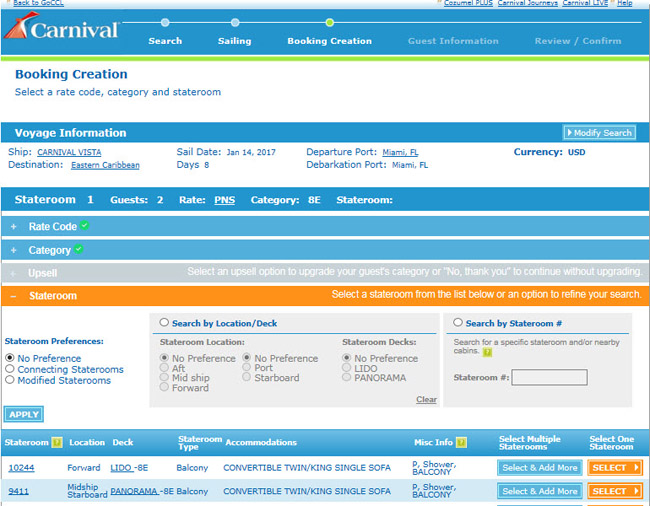Viewport: 650px width, 506px height.
Task: Open stateroom 10244 link
Action: coord(21,468)
